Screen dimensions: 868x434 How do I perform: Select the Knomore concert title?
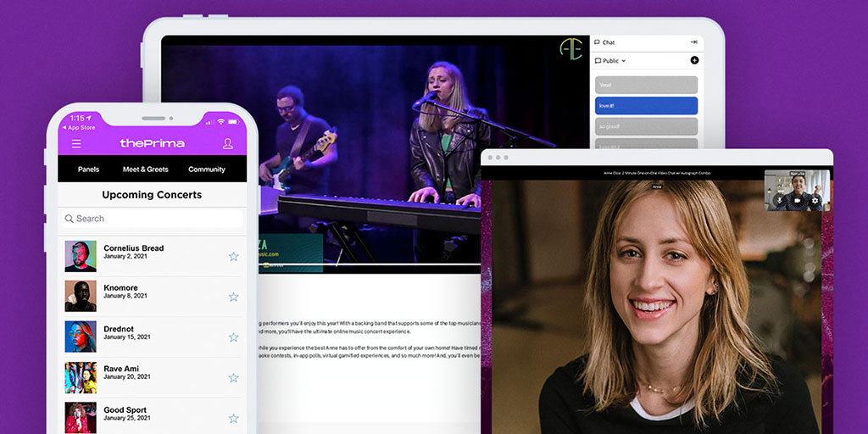tap(120, 288)
